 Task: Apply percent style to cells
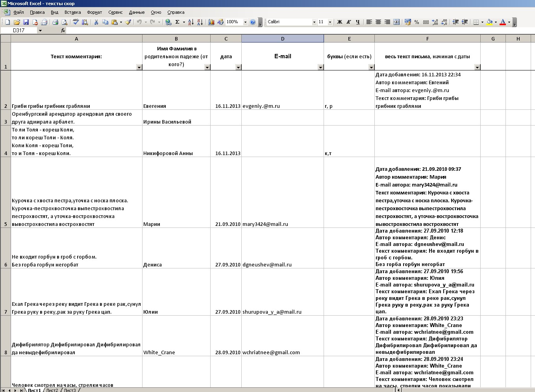417,22
